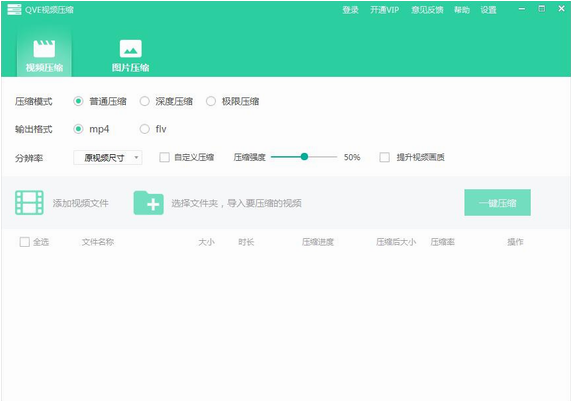
Task: Close the QVE video compressor window
Action: click(561, 9)
